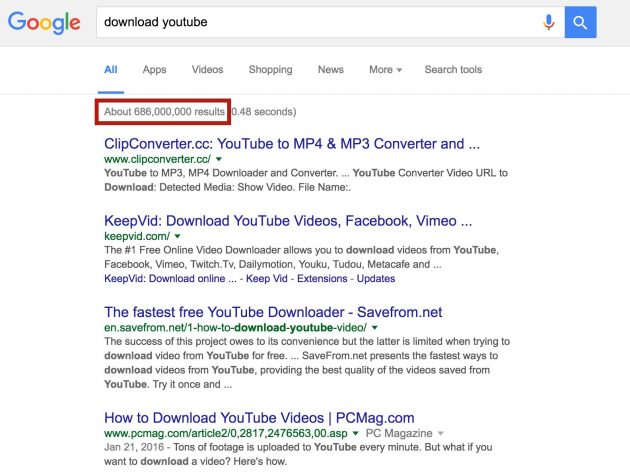Open the Extensions sitelink under KeepVid
Image resolution: width=630 pixels, height=476 pixels.
pyautogui.click(x=322, y=278)
